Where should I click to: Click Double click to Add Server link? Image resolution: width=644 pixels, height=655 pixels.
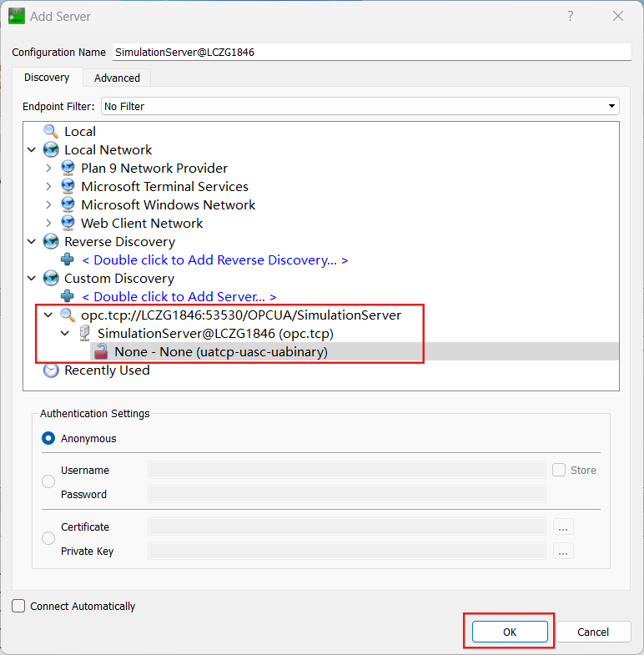[x=179, y=297]
